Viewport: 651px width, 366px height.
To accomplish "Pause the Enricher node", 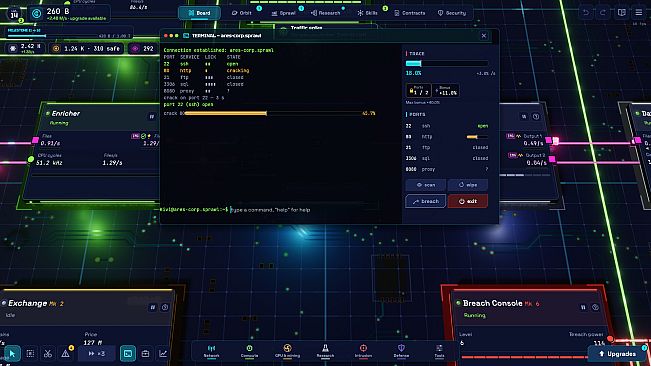I will [x=152, y=117].
